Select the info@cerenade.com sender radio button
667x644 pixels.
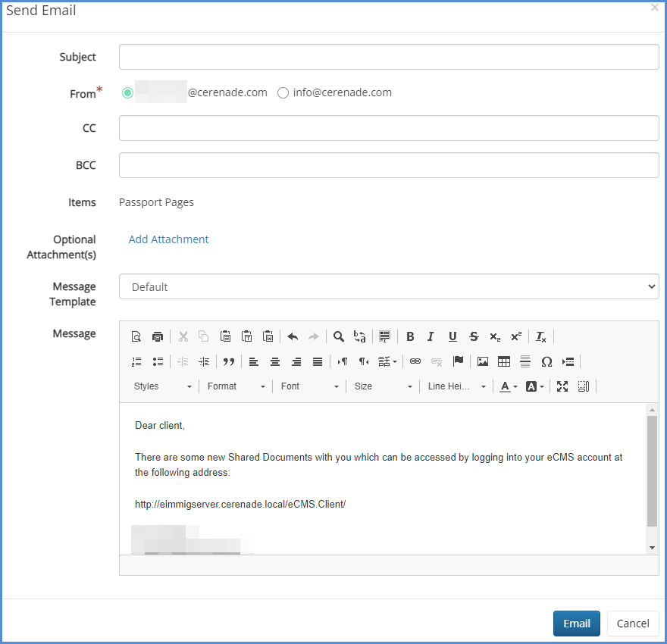click(x=283, y=92)
